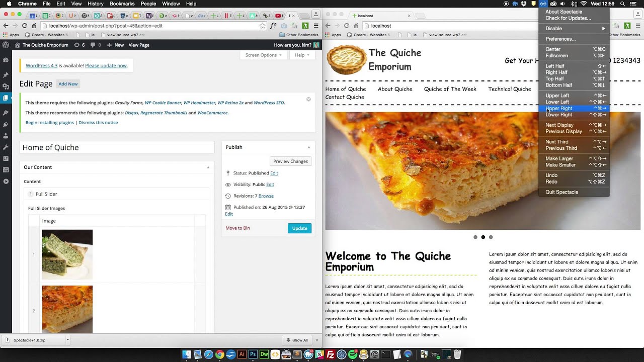
Task: Launch FileZilla from the dock
Action: 331,354
